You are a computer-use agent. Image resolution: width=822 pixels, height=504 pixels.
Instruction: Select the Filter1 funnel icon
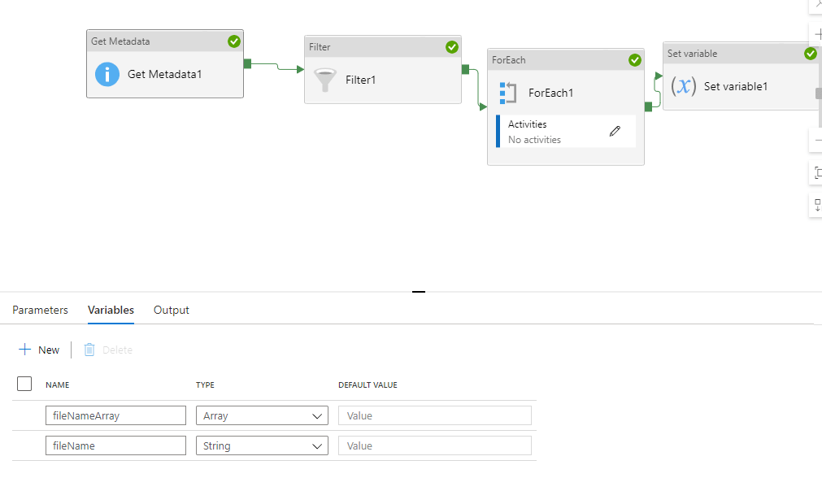pos(324,80)
